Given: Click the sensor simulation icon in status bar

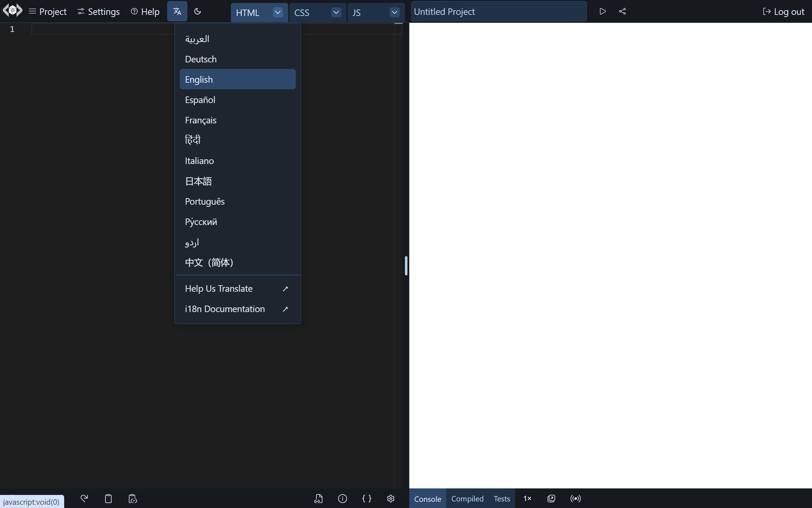Looking at the screenshot, I should pyautogui.click(x=575, y=498).
